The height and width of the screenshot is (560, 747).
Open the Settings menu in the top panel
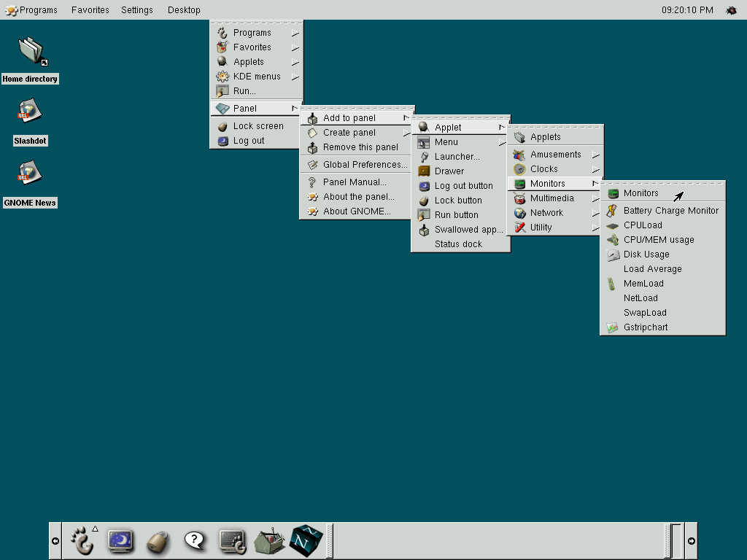click(x=136, y=9)
